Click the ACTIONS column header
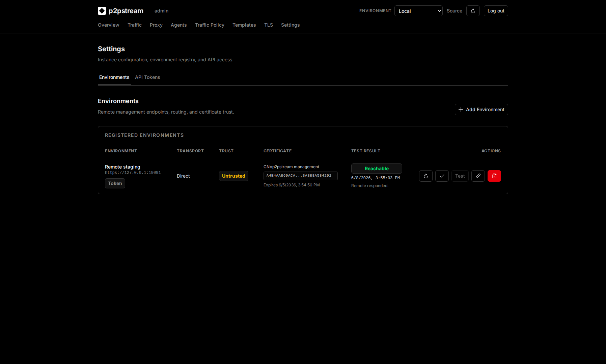Image resolution: width=606 pixels, height=364 pixels. pos(491,151)
